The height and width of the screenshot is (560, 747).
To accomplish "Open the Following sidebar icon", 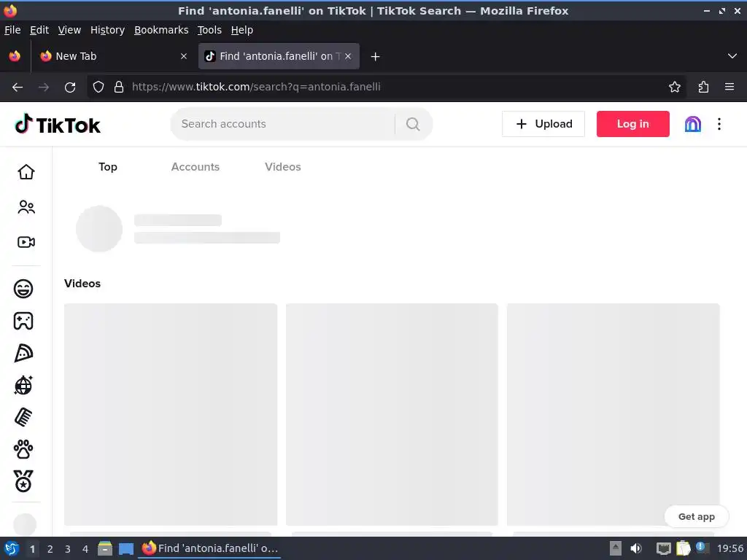I will [26, 207].
